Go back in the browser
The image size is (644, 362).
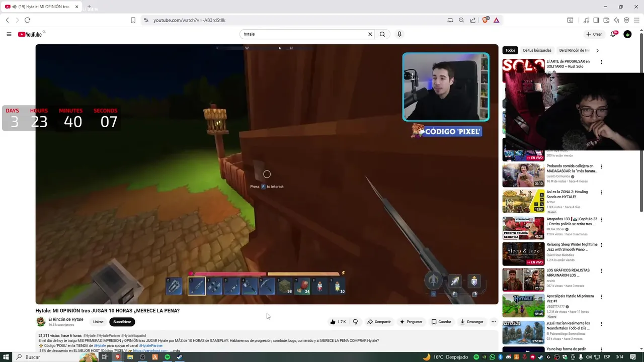(8, 20)
